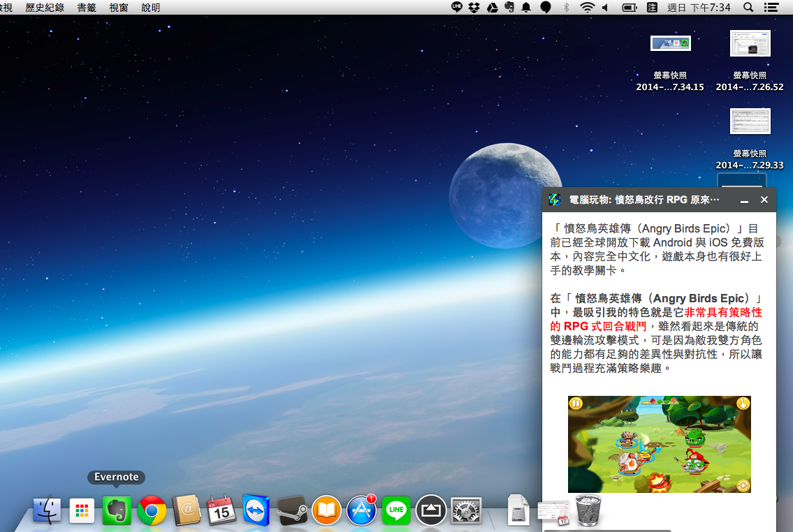Open the volume control in menu bar
Screen dimensions: 793x532
[x=605, y=7]
